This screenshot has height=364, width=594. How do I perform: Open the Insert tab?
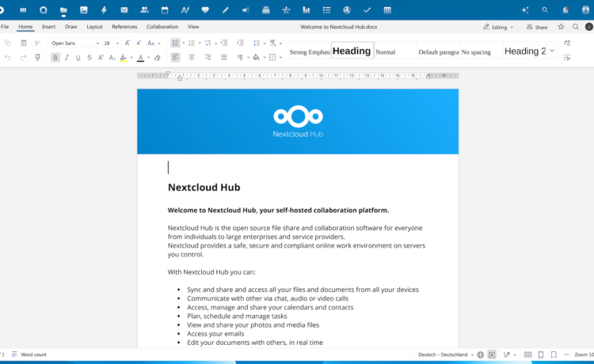pos(48,27)
